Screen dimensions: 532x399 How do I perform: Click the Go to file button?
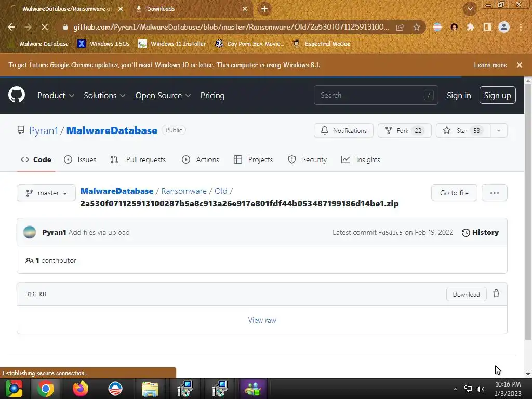[x=454, y=193]
